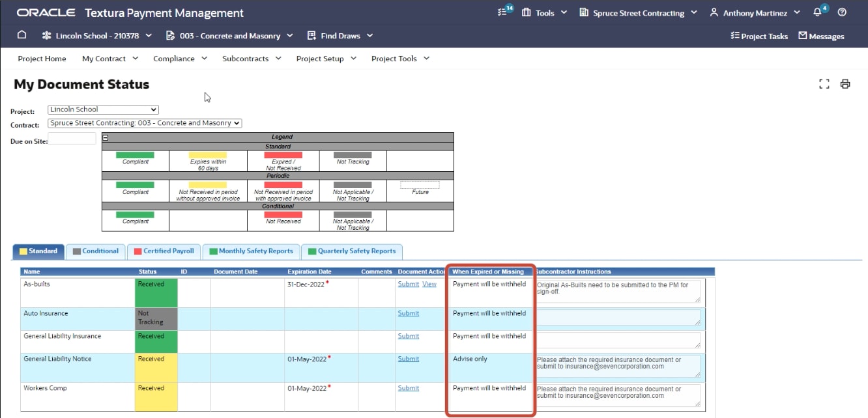Click the Document Date column header
Image resolution: width=868 pixels, height=418 pixels.
click(x=236, y=272)
